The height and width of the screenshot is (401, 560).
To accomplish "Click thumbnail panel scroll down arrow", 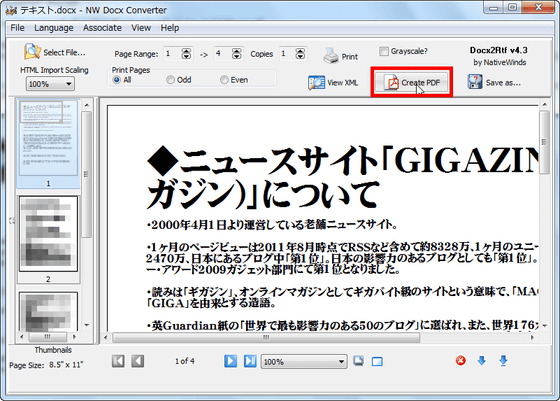I will click(x=87, y=325).
